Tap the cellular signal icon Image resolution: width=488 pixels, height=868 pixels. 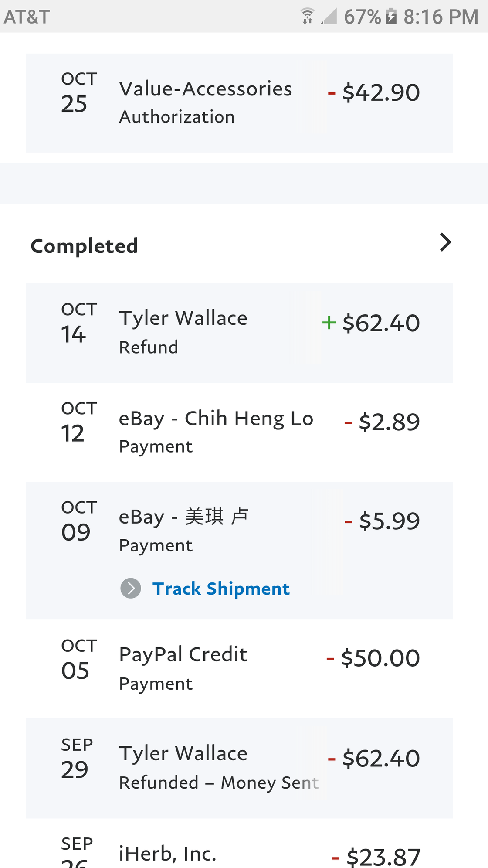329,17
